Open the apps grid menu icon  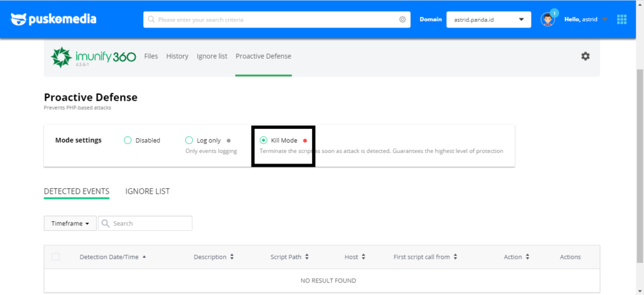[x=621, y=19]
